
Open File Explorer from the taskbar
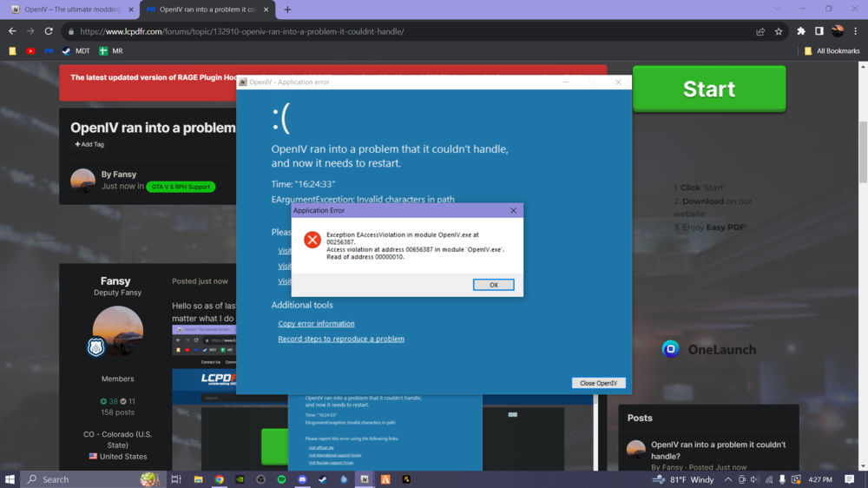198,479
